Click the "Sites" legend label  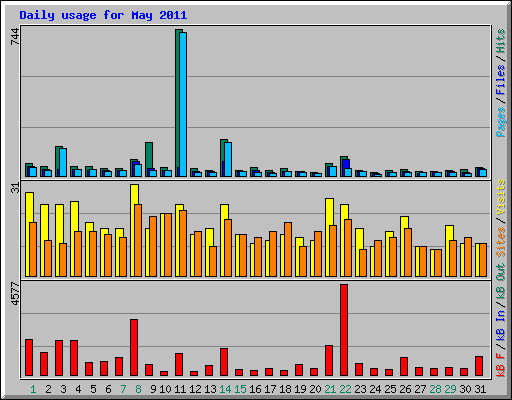point(501,242)
